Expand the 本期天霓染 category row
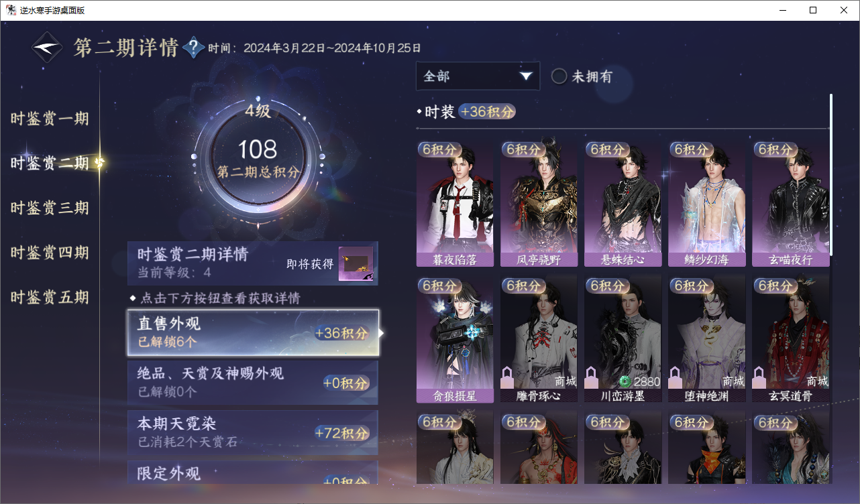This screenshot has width=860, height=504. point(253,433)
